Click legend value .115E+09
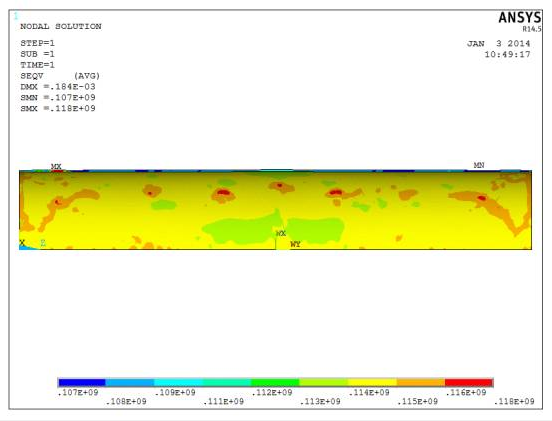The width and height of the screenshot is (552, 421). tap(417, 402)
